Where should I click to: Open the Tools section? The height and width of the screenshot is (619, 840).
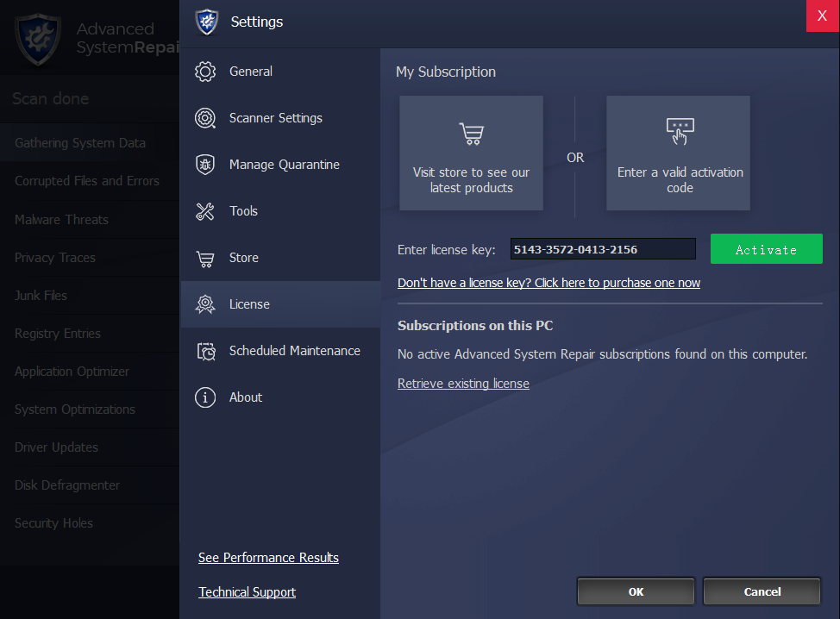tap(280, 211)
